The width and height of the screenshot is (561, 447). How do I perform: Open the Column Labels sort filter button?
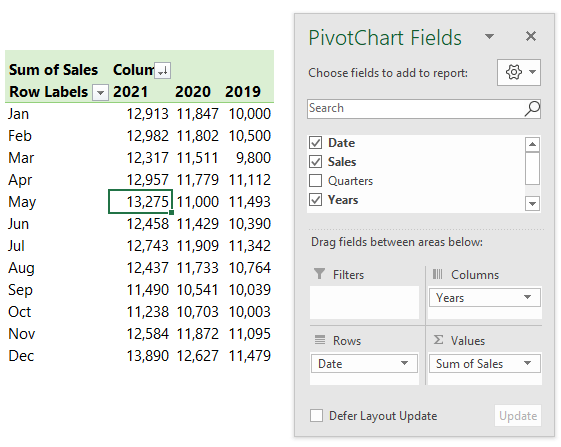click(162, 70)
